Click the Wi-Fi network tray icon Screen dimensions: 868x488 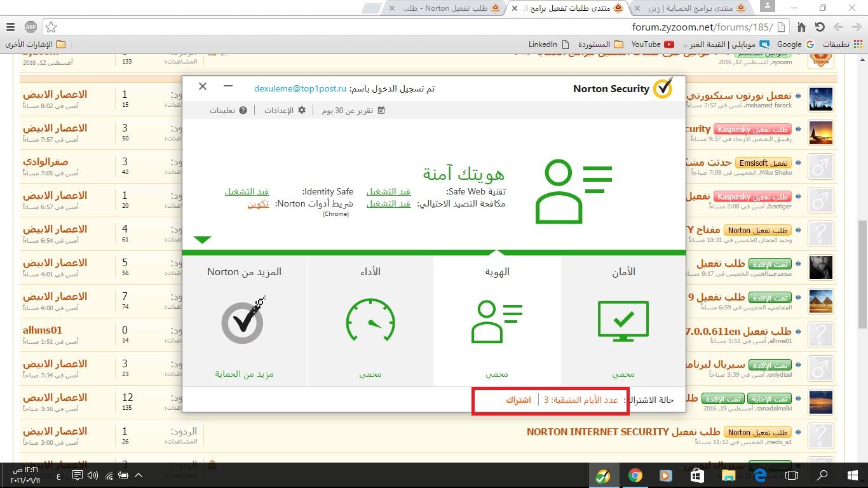click(108, 475)
